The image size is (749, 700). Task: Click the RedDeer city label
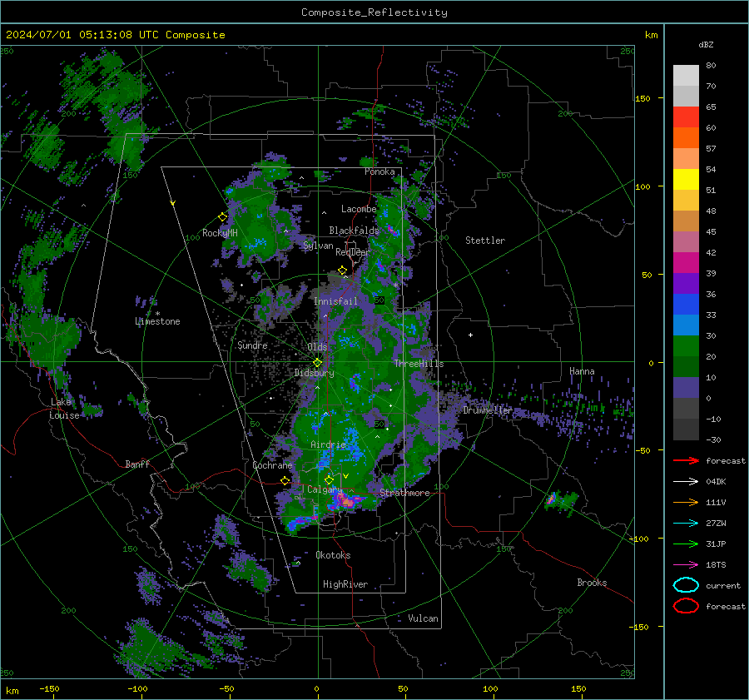coord(353,252)
